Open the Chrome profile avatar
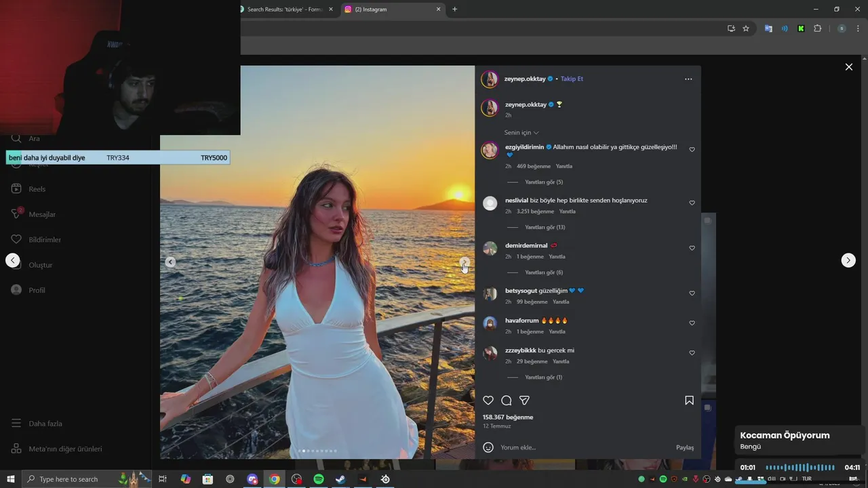Image resolution: width=868 pixels, height=488 pixels. (842, 28)
